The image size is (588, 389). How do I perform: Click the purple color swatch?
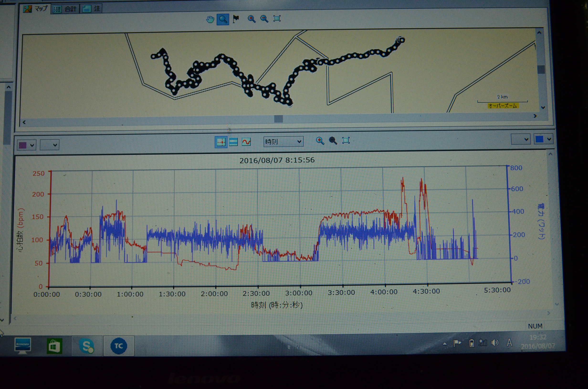pyautogui.click(x=23, y=145)
